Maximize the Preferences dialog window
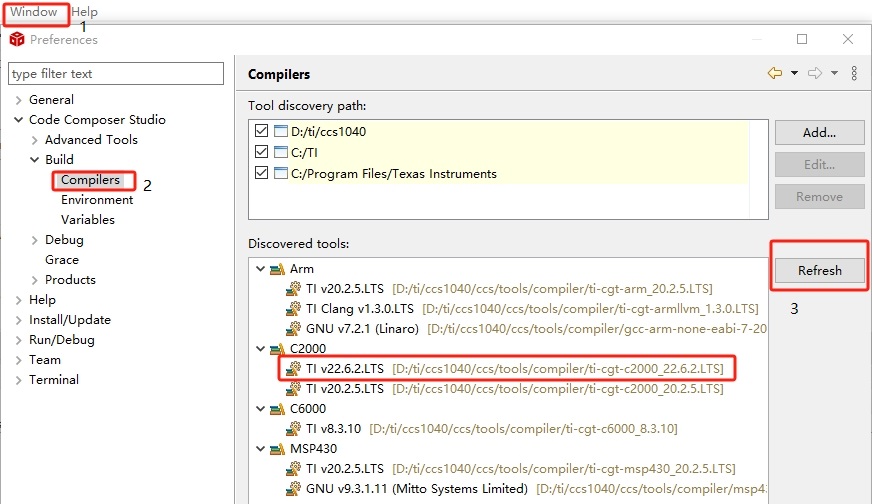 (x=802, y=39)
